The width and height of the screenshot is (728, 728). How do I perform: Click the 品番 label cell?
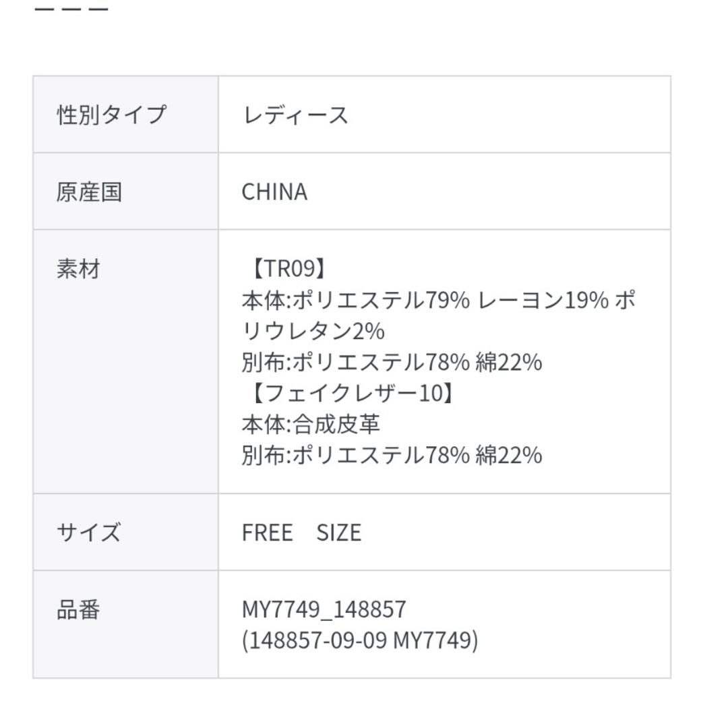[x=125, y=624]
